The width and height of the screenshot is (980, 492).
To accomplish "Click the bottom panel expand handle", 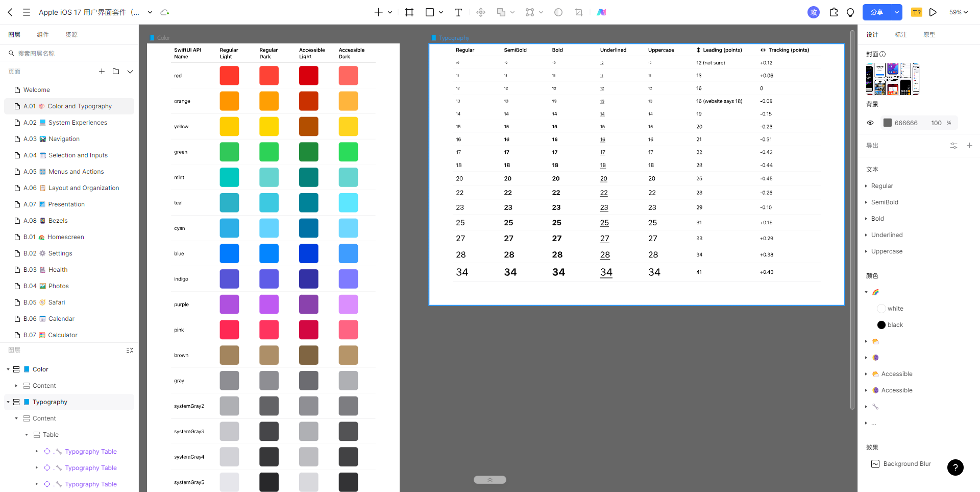I will pyautogui.click(x=490, y=480).
